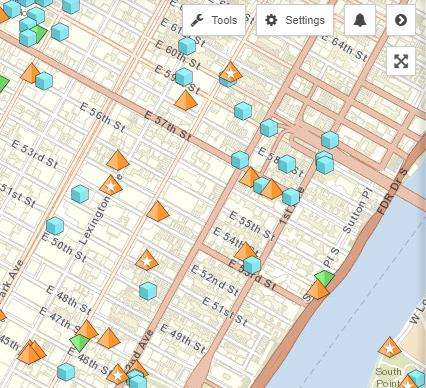The height and width of the screenshot is (388, 426).
Task: Select the starred pyramid near South Point
Action: pyautogui.click(x=389, y=347)
